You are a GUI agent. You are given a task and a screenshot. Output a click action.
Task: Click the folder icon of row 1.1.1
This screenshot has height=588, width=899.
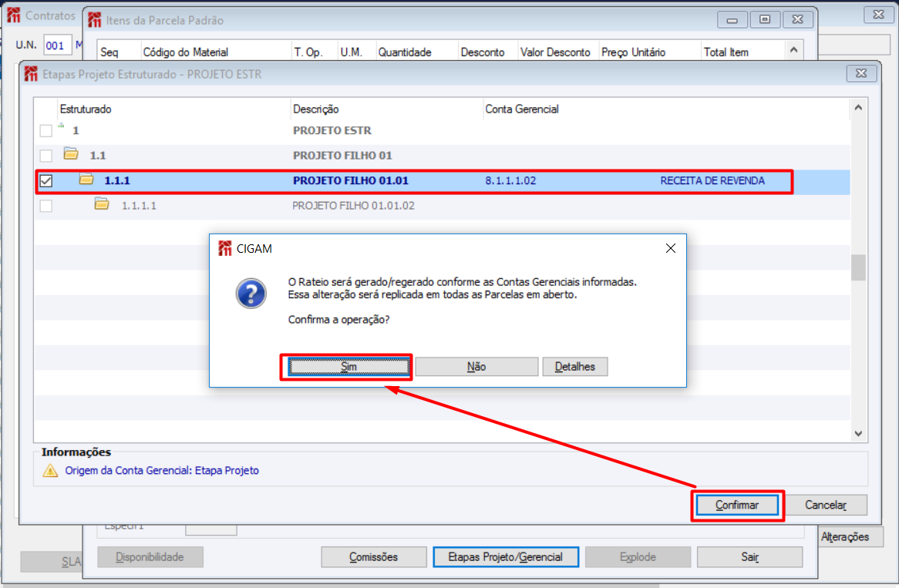[x=86, y=179]
